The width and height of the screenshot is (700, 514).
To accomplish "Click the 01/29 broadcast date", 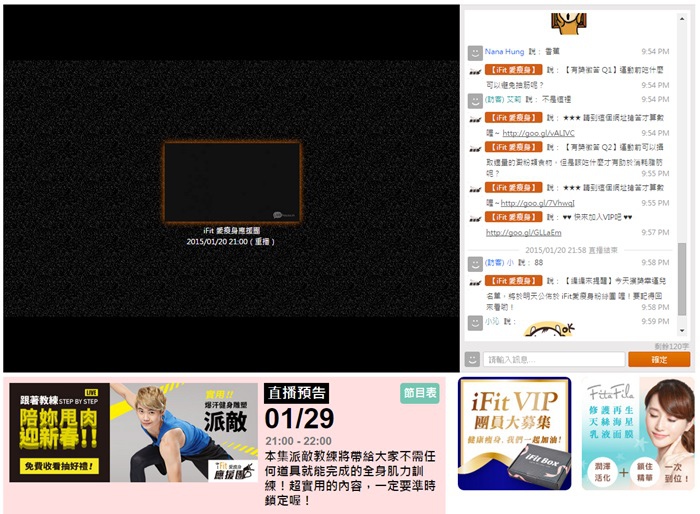I will coord(299,419).
